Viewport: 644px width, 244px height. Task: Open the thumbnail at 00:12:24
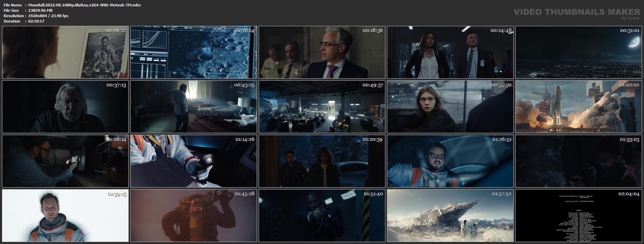pos(194,52)
